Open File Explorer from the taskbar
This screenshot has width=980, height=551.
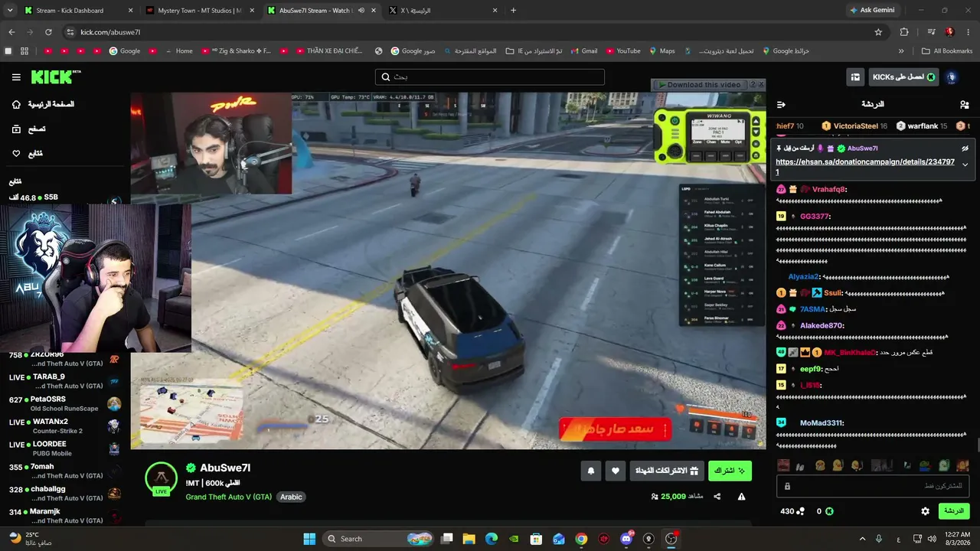(x=469, y=539)
